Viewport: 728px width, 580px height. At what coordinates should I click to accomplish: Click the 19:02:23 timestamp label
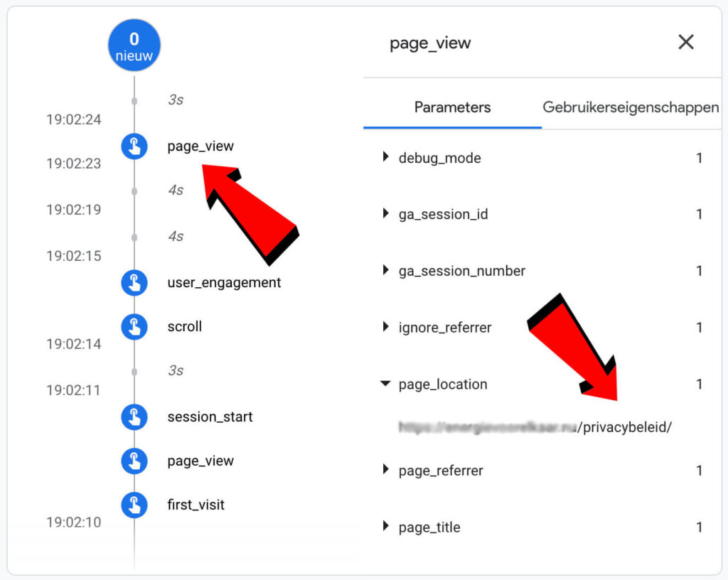[73, 163]
